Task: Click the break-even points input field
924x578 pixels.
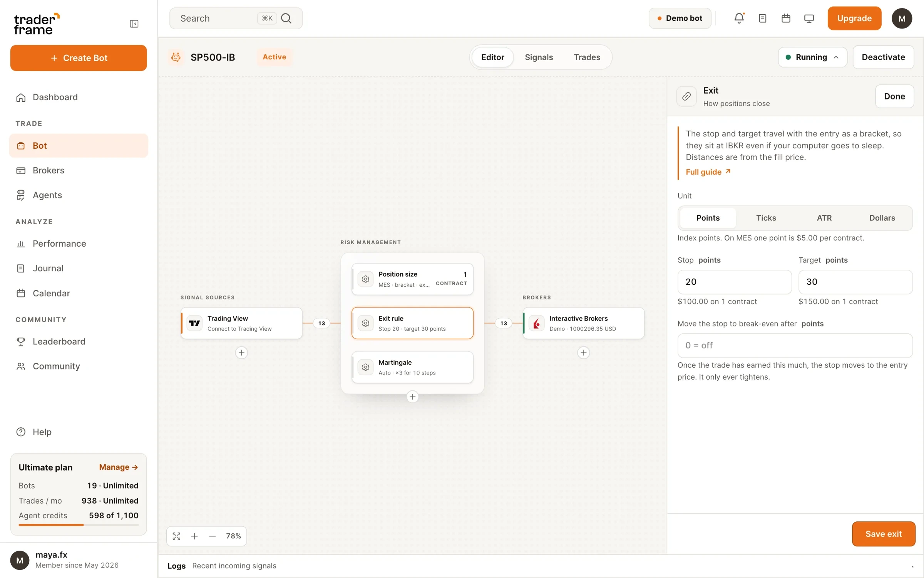Action: pyautogui.click(x=795, y=346)
